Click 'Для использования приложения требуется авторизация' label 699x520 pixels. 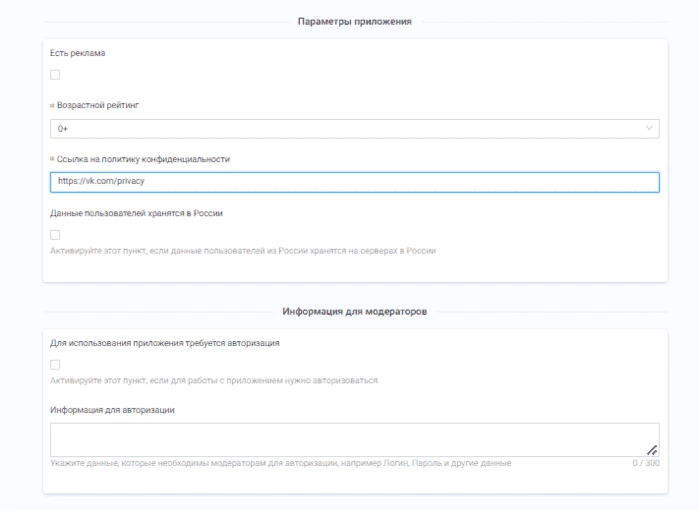click(164, 343)
